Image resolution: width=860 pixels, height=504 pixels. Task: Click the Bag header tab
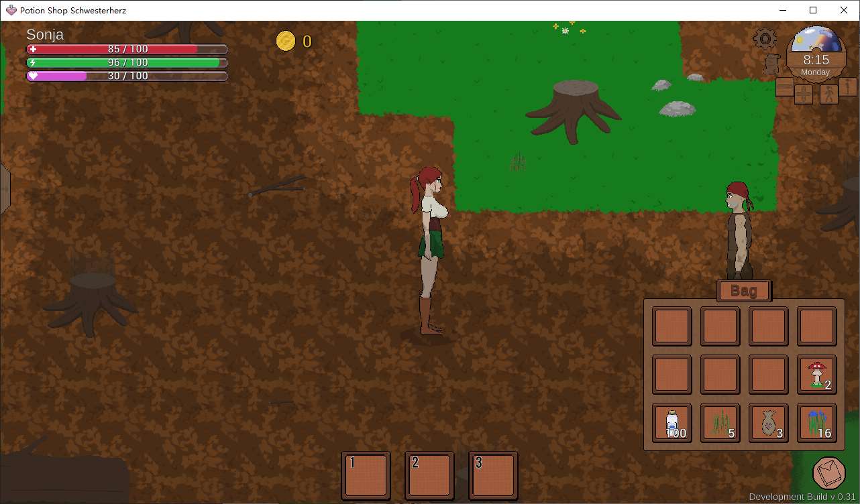(743, 291)
